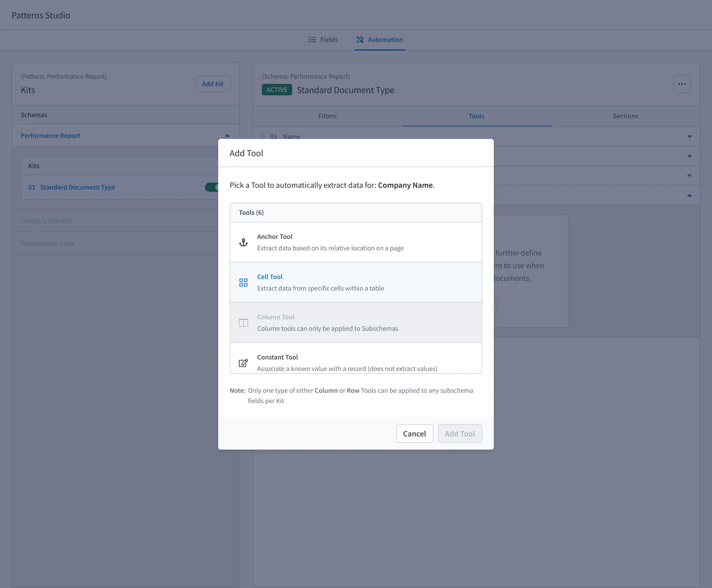Open the Tools tab

[x=476, y=116]
